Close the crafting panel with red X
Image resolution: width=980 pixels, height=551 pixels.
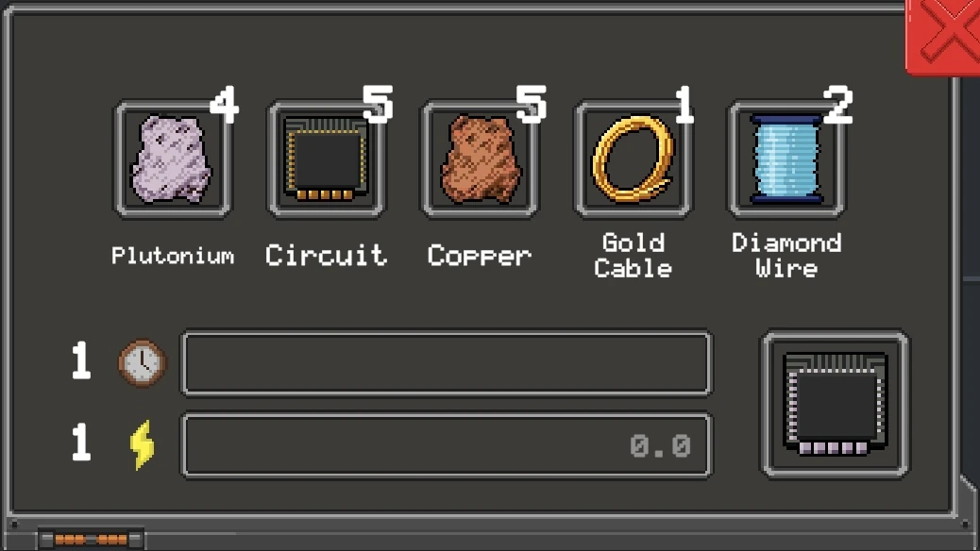pyautogui.click(x=942, y=36)
